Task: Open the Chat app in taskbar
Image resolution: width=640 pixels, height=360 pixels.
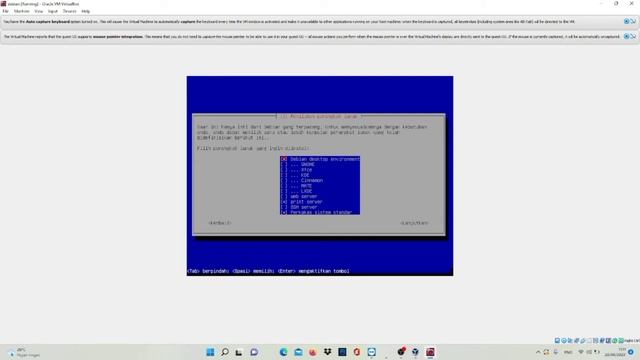Action: [x=254, y=352]
